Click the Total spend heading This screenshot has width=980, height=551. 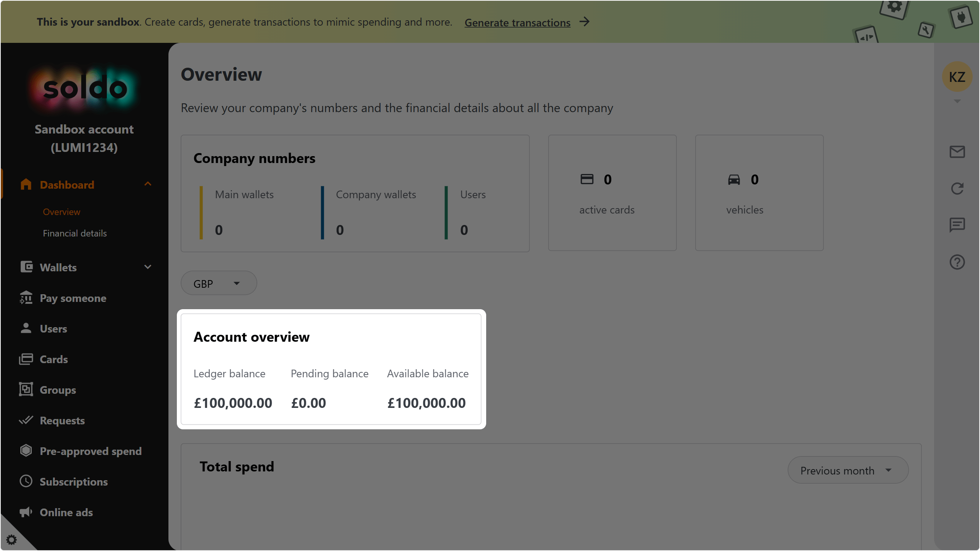click(x=237, y=466)
